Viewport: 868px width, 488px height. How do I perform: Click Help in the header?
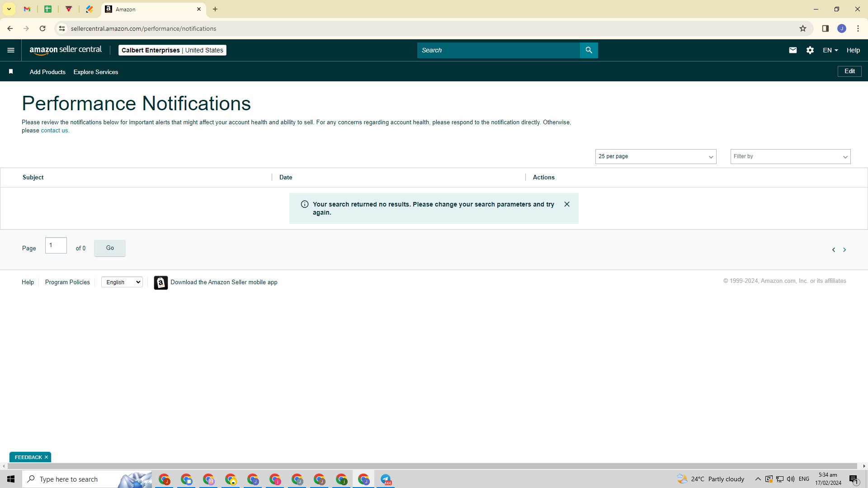click(x=853, y=50)
